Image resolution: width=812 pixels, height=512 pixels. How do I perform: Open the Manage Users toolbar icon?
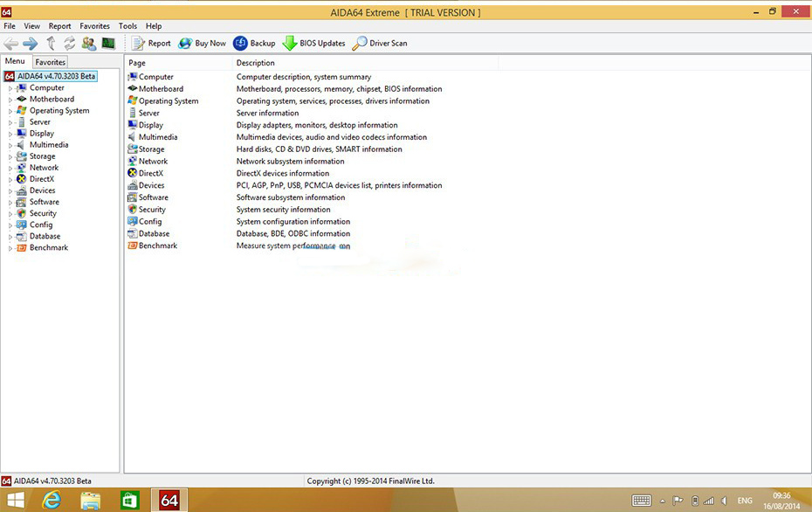point(88,44)
